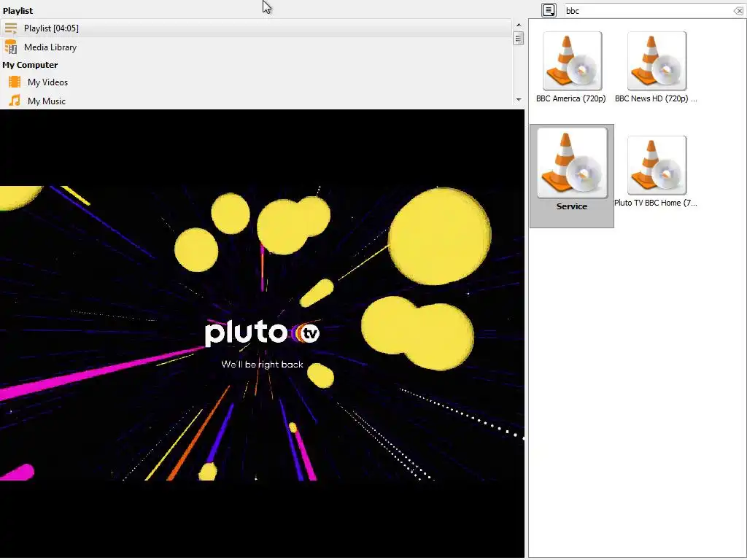Viewport: 747px width, 560px height.
Task: Click the Pluto TV video area
Action: 262,333
